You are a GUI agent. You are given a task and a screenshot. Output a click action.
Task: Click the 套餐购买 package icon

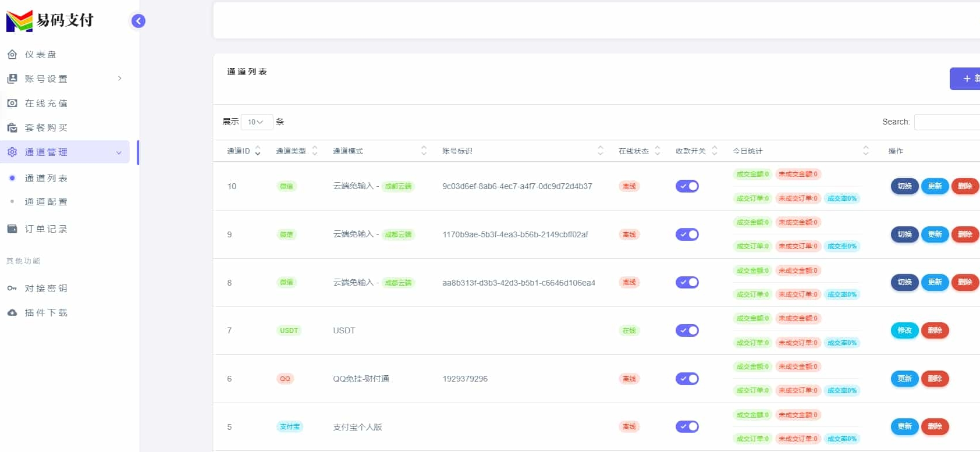click(12, 127)
